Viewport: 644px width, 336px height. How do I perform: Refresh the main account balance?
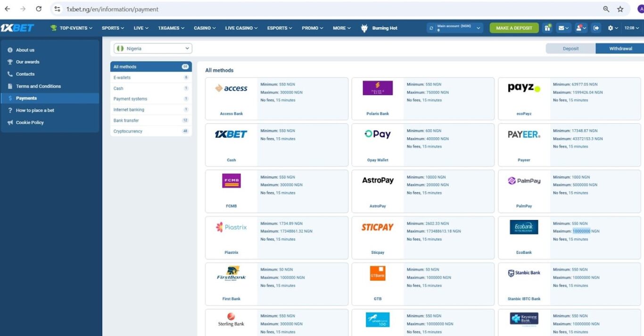(431, 28)
